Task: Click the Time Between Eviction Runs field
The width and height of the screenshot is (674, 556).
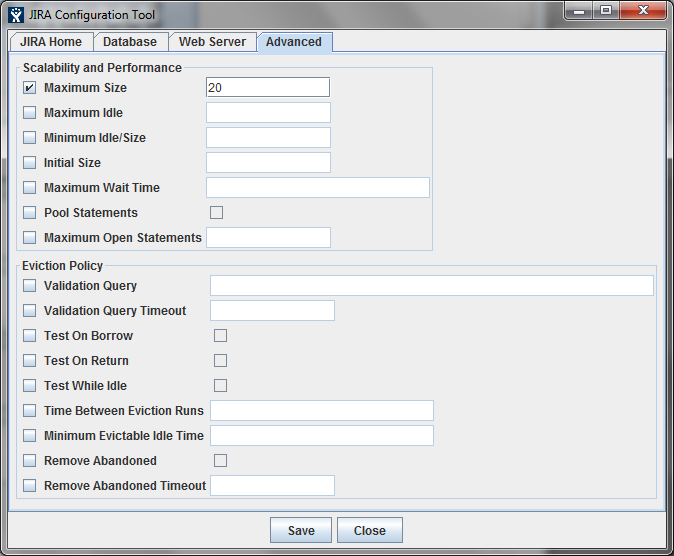Action: (x=322, y=410)
